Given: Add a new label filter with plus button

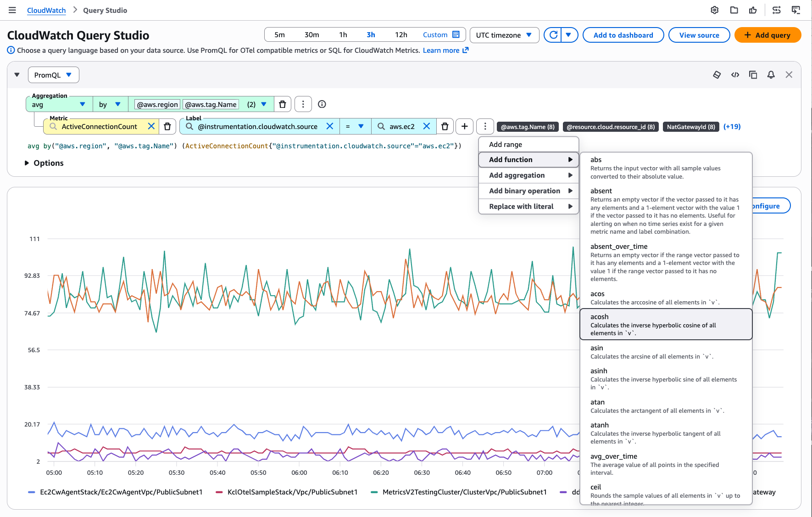Looking at the screenshot, I should pyautogui.click(x=465, y=126).
